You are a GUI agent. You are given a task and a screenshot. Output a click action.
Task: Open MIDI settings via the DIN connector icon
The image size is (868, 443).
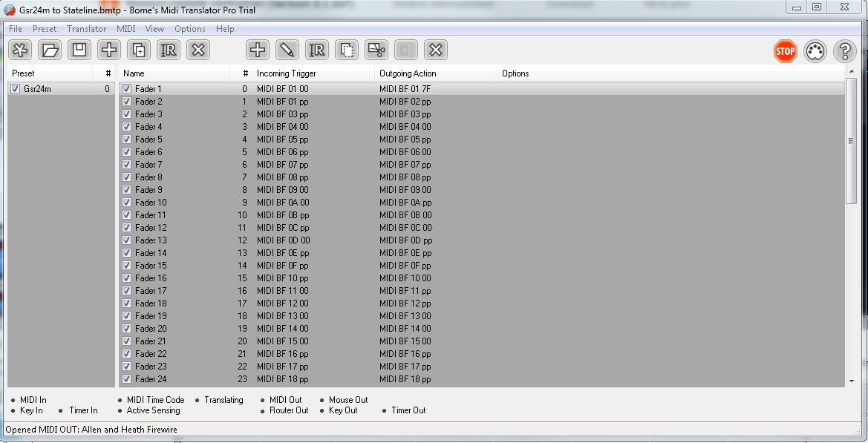(815, 51)
